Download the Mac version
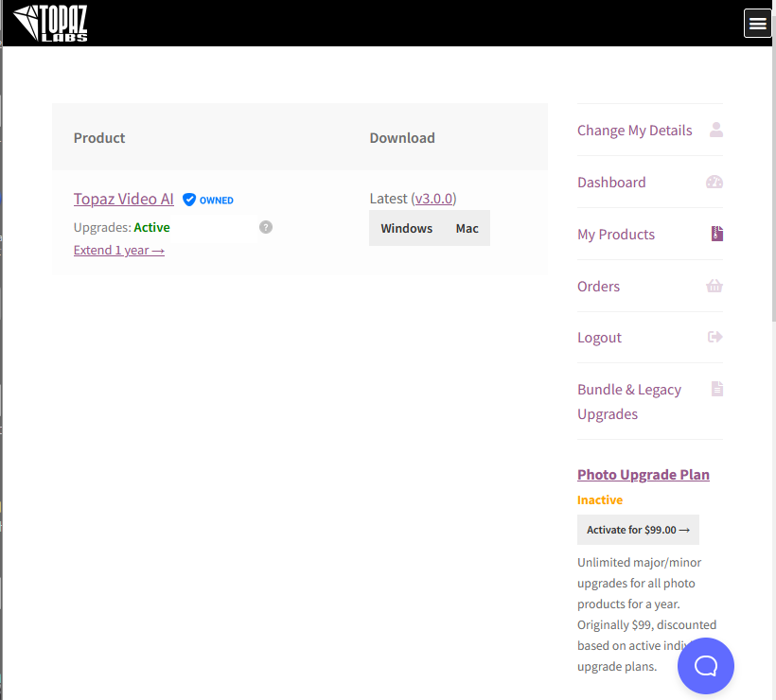The height and width of the screenshot is (700, 776). (467, 228)
